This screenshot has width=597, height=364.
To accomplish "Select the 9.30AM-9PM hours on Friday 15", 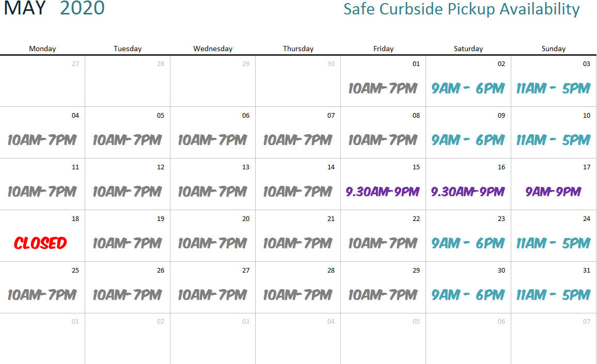I will pos(383,192).
